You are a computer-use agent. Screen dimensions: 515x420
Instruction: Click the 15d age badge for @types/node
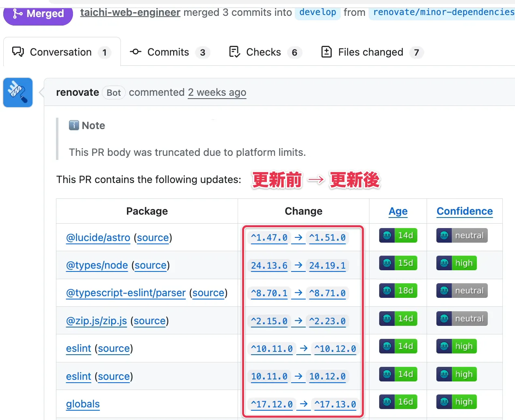click(398, 263)
